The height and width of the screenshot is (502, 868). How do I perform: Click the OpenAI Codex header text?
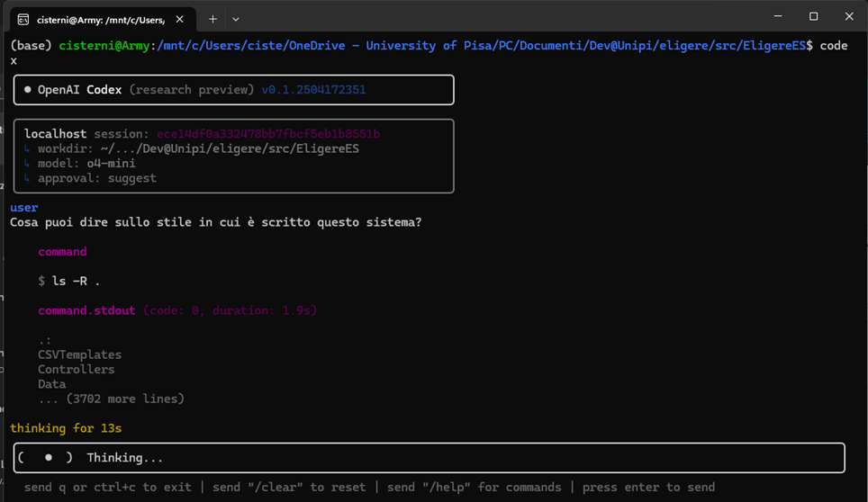click(x=80, y=90)
